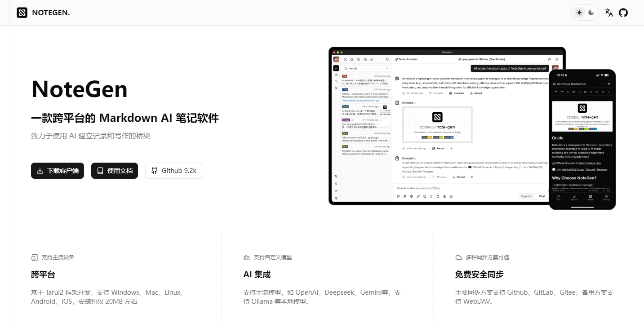Click the 下载客户端 download button
The image size is (644, 323).
pyautogui.click(x=58, y=171)
